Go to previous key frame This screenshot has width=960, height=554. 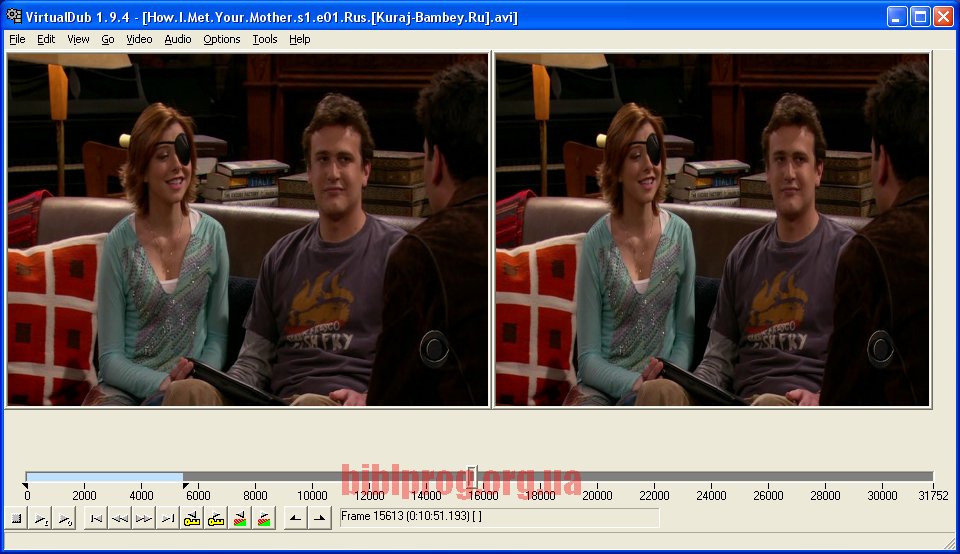pos(192,518)
